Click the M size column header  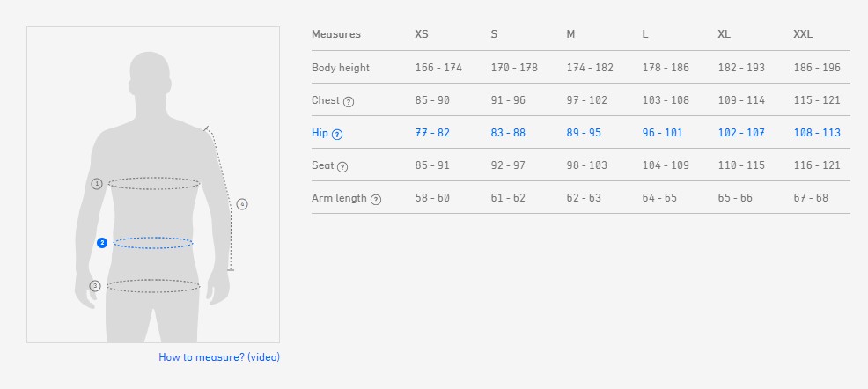571,34
